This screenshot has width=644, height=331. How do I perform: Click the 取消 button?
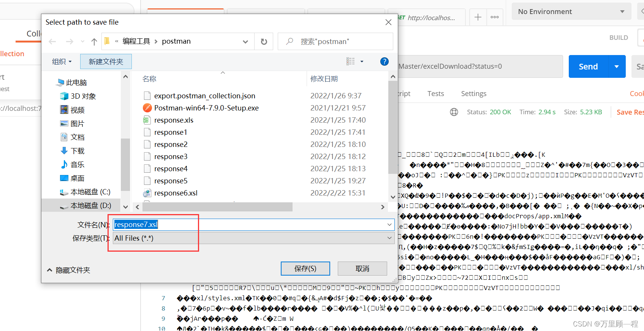point(362,268)
